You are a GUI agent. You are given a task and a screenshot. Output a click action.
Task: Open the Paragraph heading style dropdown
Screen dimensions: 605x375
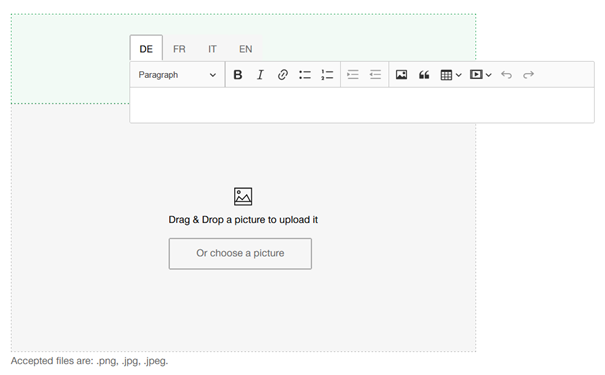pyautogui.click(x=177, y=74)
